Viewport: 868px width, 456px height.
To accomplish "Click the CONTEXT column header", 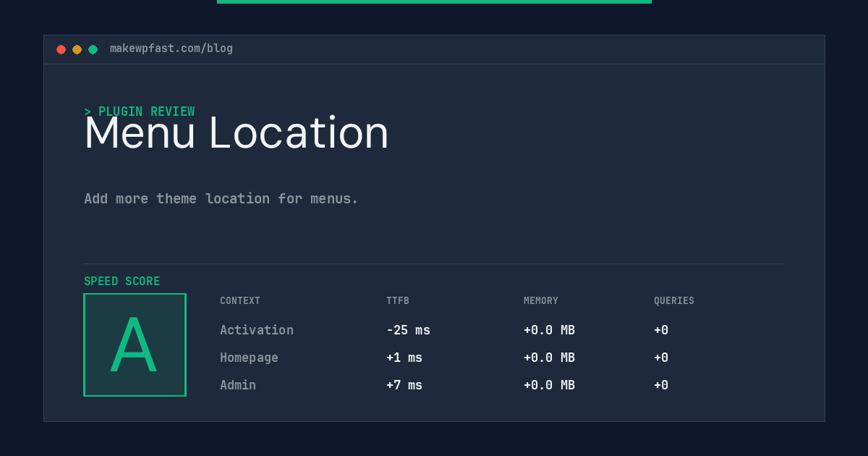I will (240, 301).
